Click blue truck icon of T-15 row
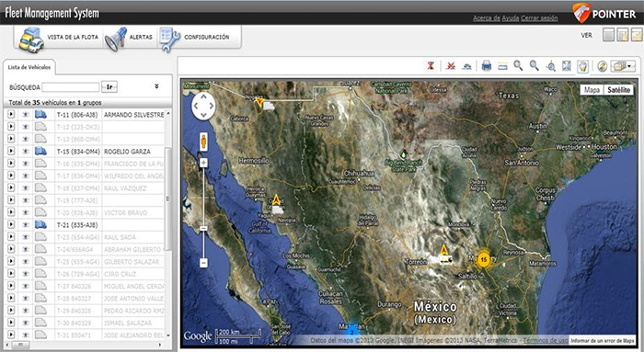Image resolution: width=644 pixels, height=352 pixels. coord(40,151)
